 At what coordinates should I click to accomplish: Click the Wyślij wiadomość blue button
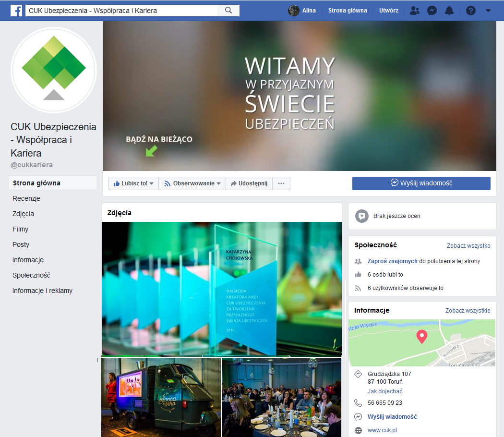(421, 183)
